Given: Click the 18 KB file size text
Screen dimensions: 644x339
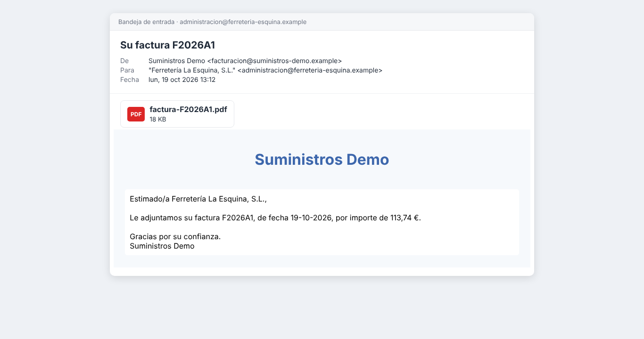Looking at the screenshot, I should point(158,119).
